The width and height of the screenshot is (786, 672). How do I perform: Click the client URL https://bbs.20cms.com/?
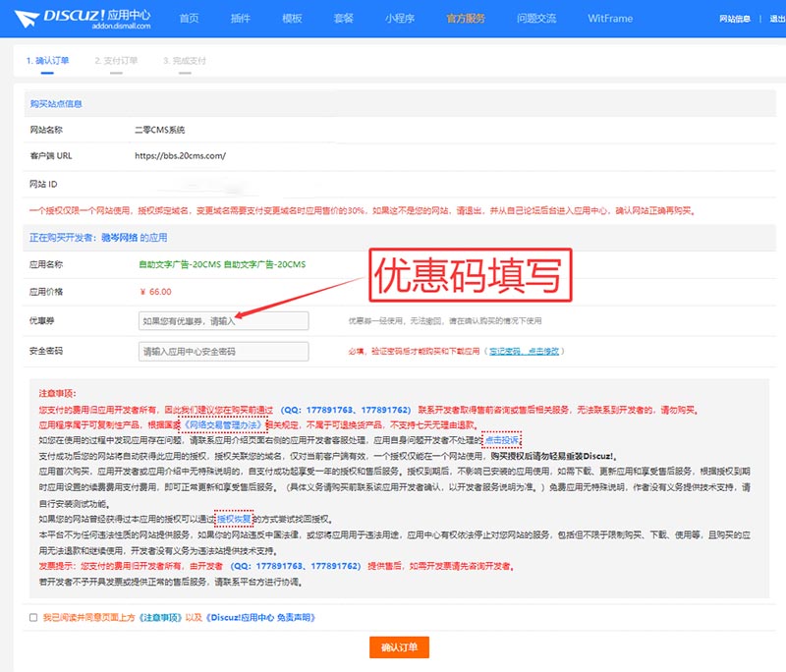(x=180, y=156)
